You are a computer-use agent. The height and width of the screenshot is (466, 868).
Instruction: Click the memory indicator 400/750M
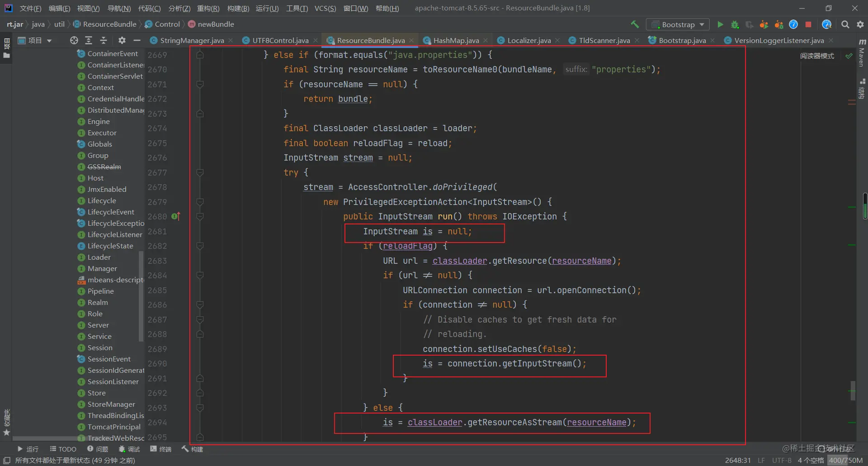(846, 460)
